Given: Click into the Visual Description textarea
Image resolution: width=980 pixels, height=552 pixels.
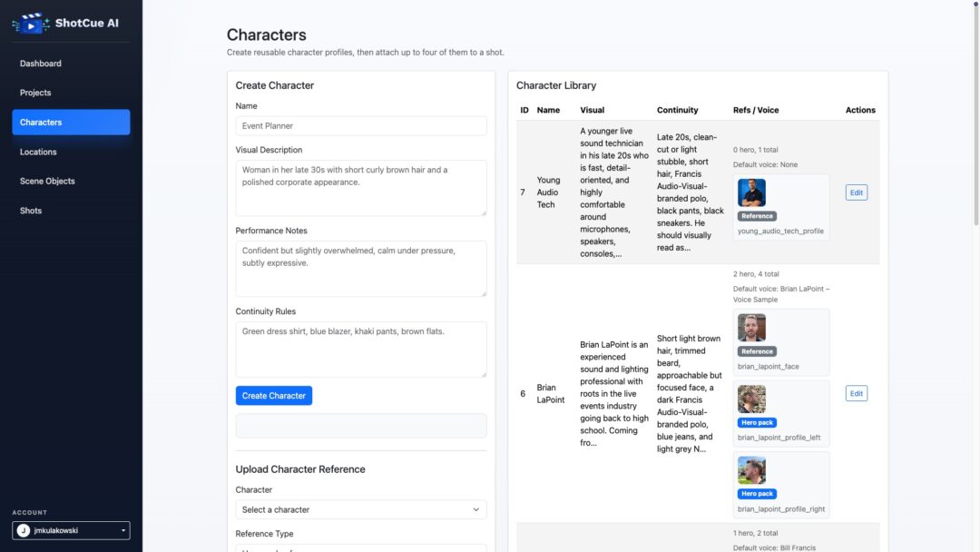Looking at the screenshot, I should (360, 188).
